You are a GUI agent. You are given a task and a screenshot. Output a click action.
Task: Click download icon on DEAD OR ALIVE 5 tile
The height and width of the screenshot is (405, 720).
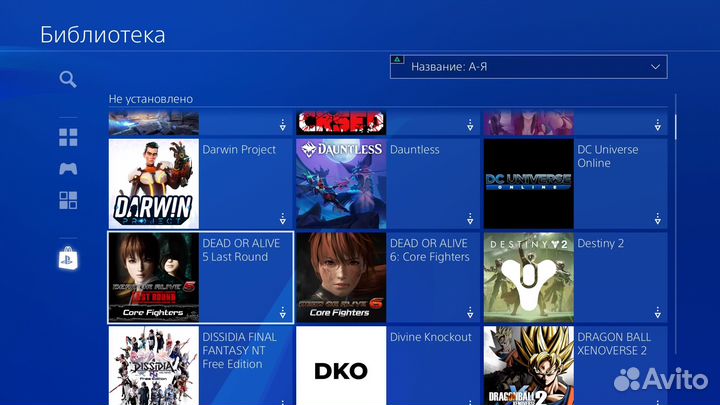coord(282,313)
